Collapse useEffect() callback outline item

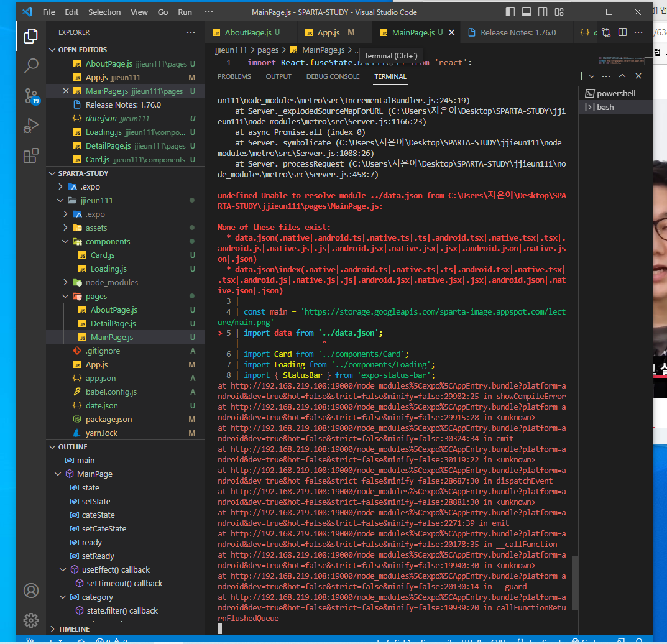63,569
